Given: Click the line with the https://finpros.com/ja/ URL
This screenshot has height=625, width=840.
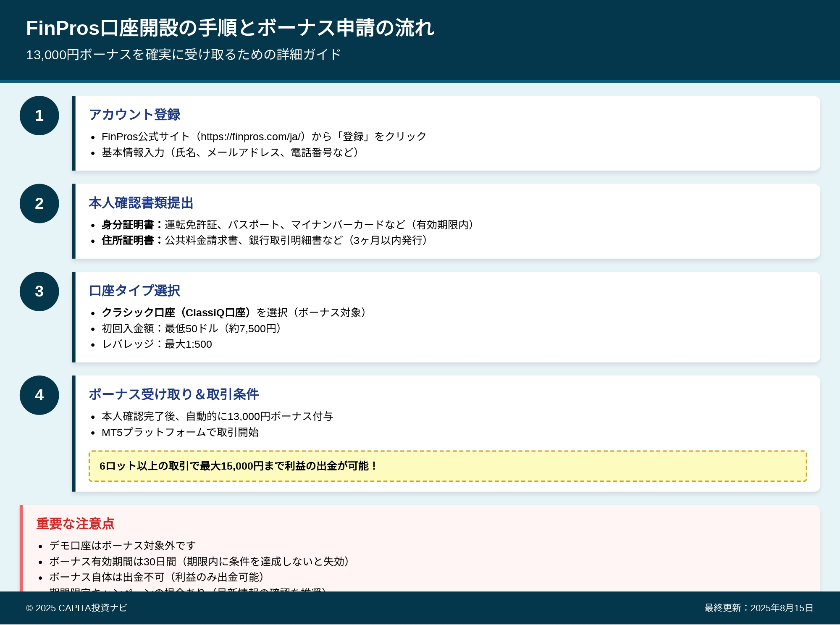Looking at the screenshot, I should [x=264, y=137].
